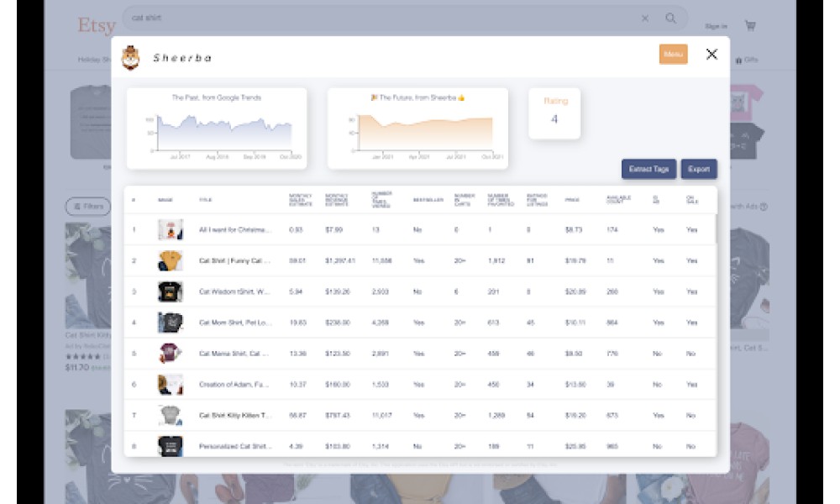Viewport: 840px width, 504px height.
Task: Sort by On Sale column header
Action: pyautogui.click(x=691, y=200)
